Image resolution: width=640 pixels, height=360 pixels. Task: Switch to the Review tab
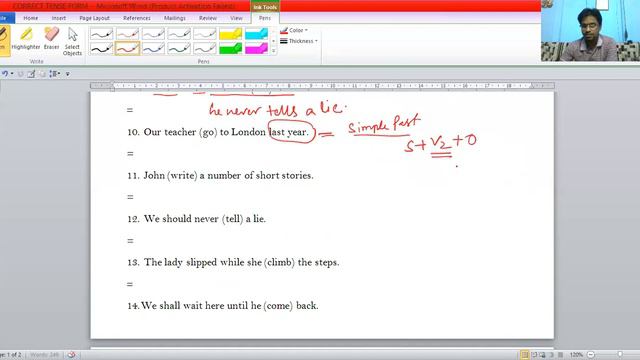(x=208, y=18)
